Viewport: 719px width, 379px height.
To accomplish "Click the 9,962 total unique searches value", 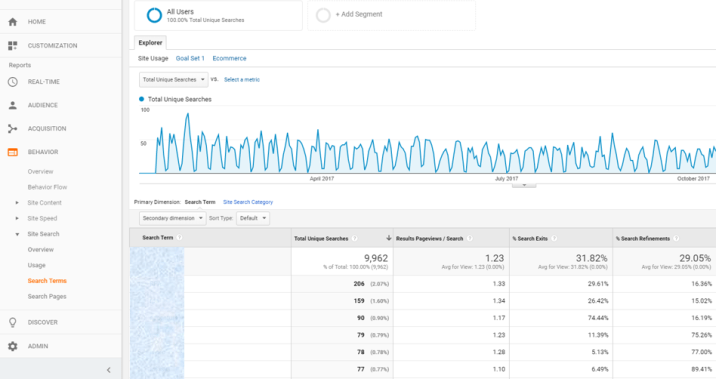I will [x=376, y=258].
